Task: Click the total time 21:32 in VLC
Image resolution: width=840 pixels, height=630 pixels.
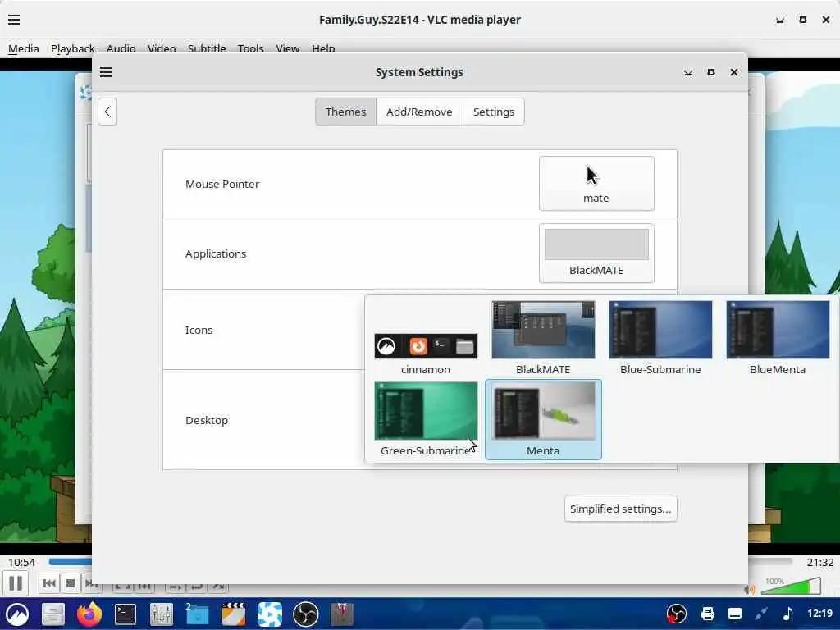Action: coord(820,562)
